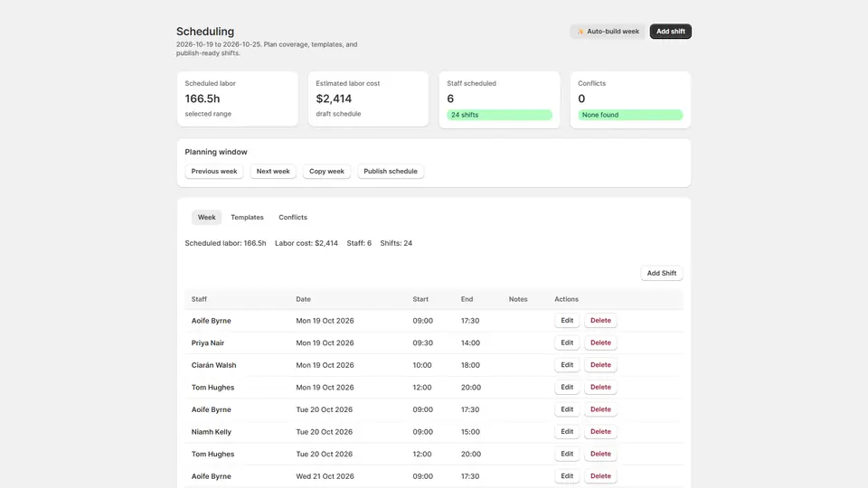Viewport: 868px width, 488px height.
Task: Click the Estimated labor cost $2,414 value
Action: click(334, 99)
